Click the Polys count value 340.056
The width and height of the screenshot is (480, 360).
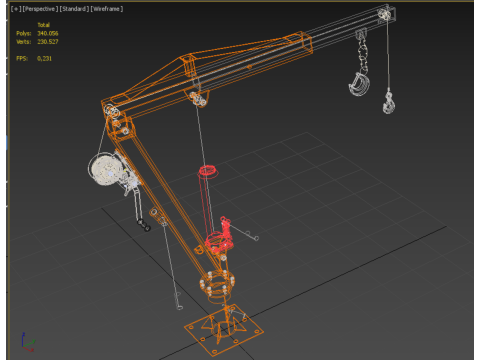click(48, 33)
